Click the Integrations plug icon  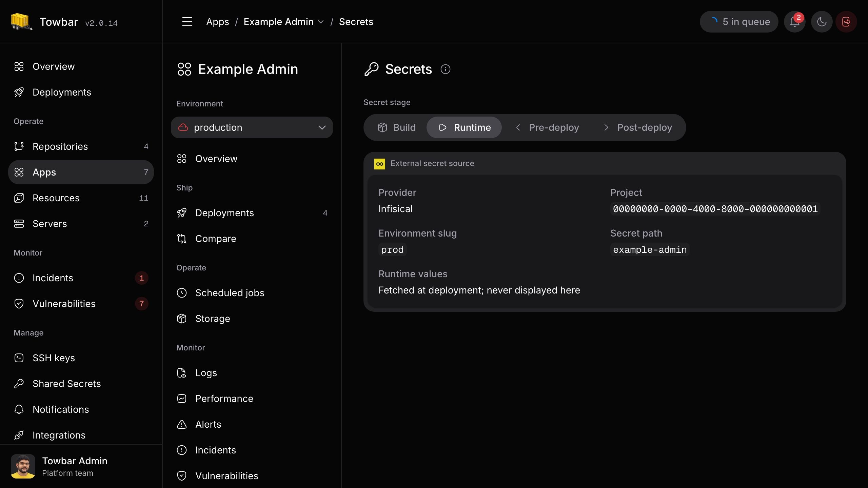tap(19, 435)
